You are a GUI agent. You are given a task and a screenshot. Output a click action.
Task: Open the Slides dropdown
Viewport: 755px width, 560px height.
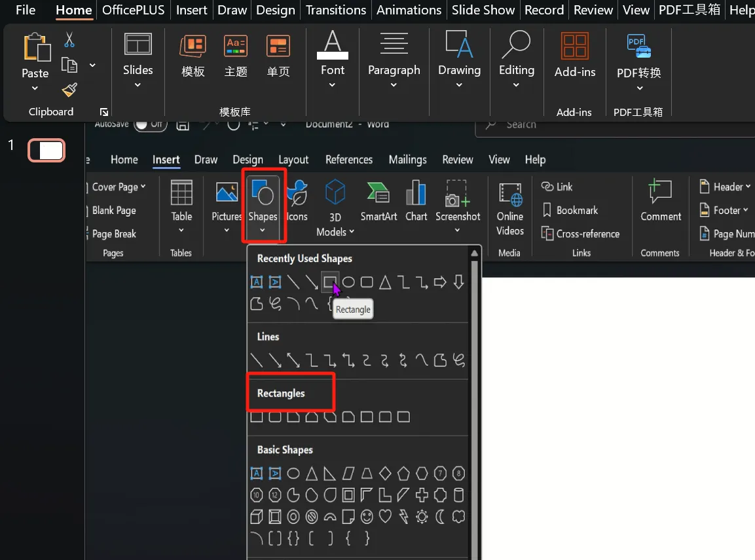coord(138,84)
